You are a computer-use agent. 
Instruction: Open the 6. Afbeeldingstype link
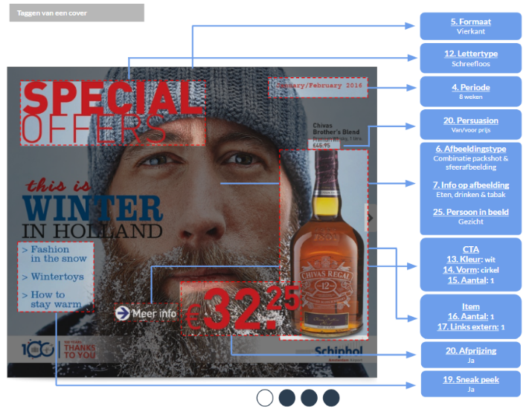coord(470,149)
